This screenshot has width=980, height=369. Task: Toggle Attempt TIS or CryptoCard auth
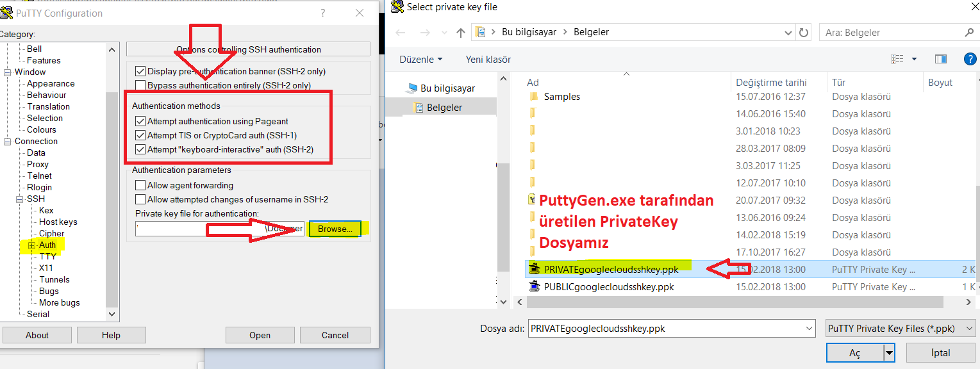[x=140, y=136]
